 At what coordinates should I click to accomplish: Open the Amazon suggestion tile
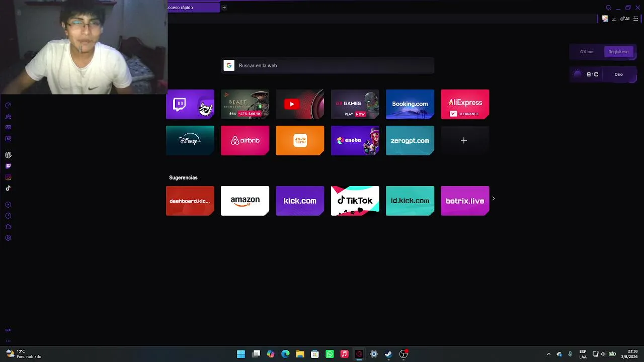tap(245, 201)
